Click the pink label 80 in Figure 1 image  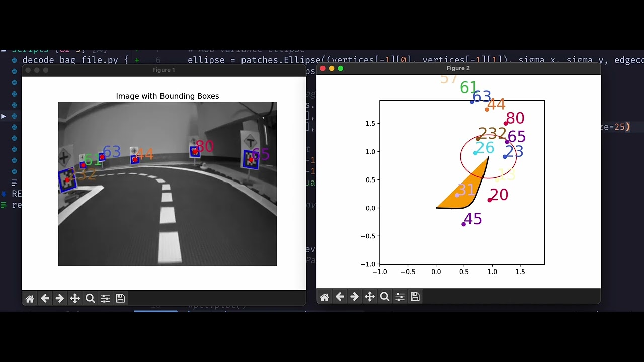click(x=205, y=146)
